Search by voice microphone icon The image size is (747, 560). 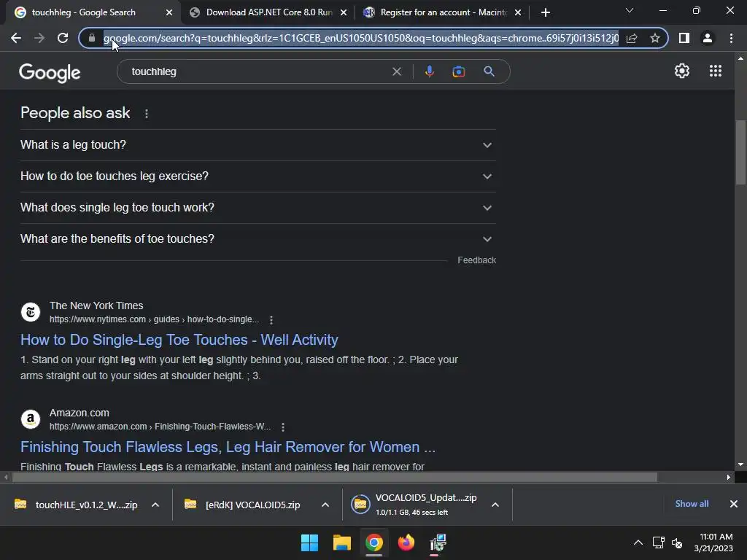[429, 71]
